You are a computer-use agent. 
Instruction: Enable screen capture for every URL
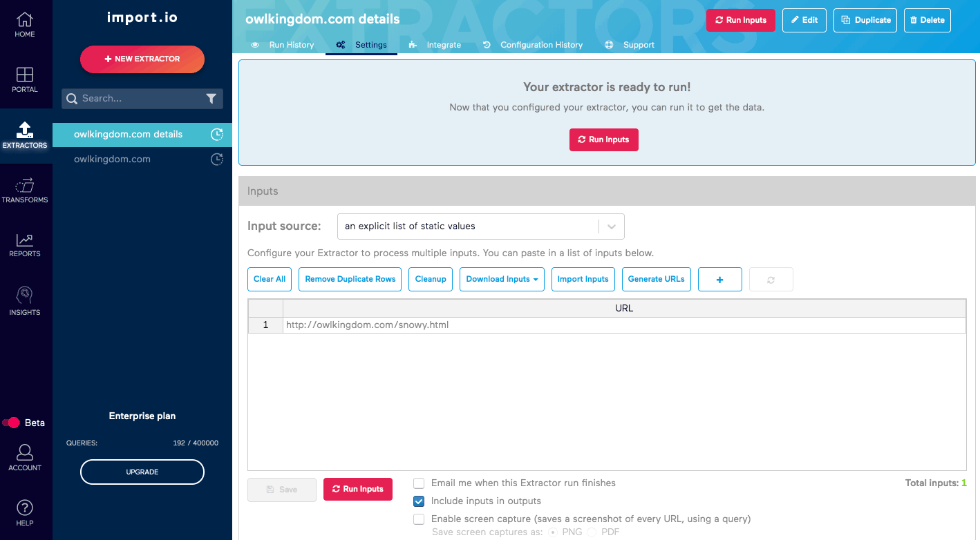click(x=418, y=519)
